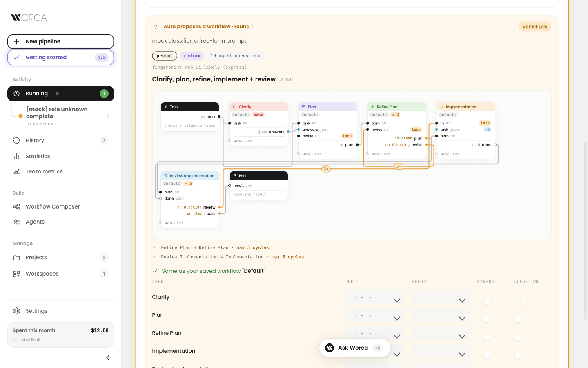Click New pipeline button
588x368 pixels.
60,42
